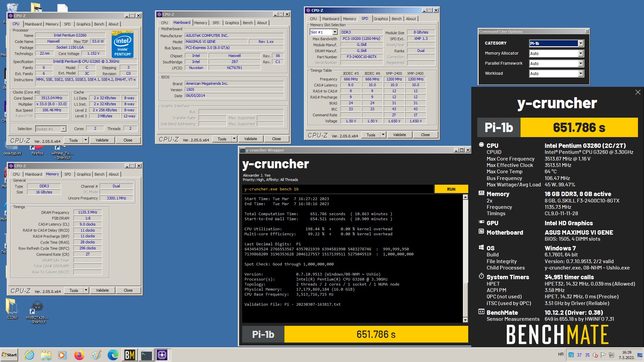Open the Memory Allocator dropdown

(556, 53)
